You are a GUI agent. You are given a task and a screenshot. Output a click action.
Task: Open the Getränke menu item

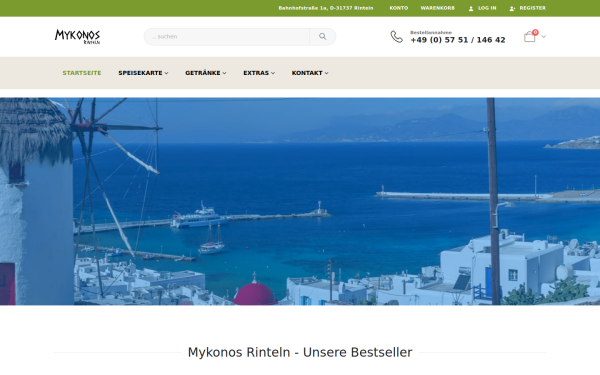point(203,73)
